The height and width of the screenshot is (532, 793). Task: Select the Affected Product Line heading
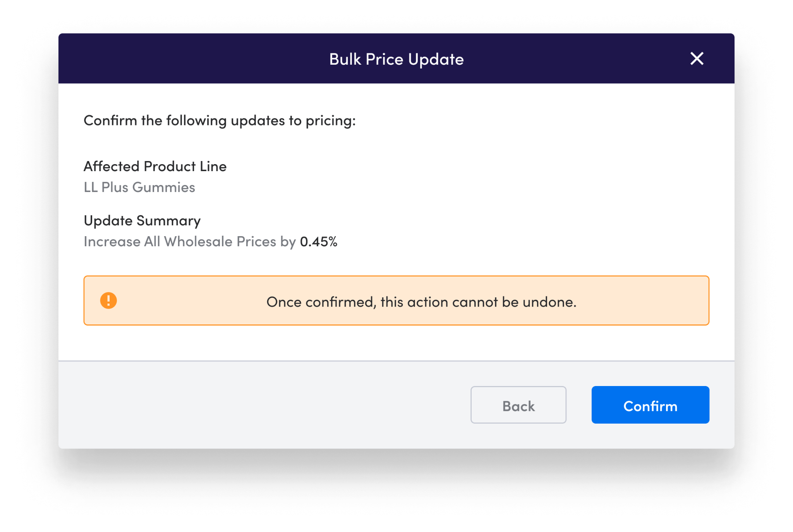point(155,166)
